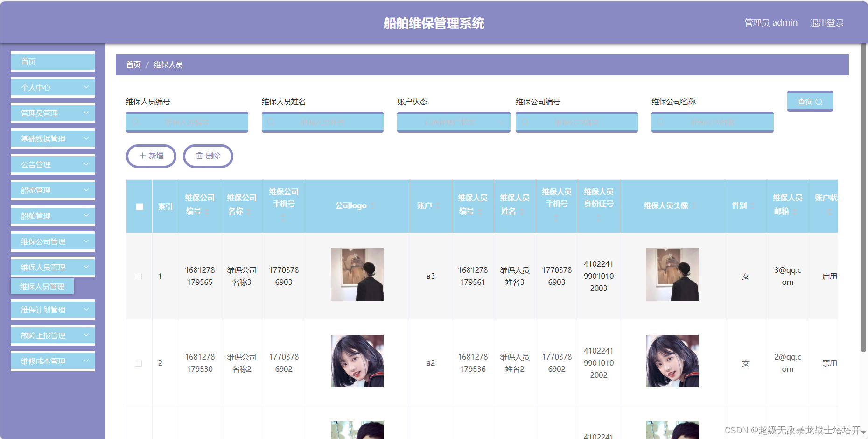Click email cell 3@qq.com
This screenshot has height=439, width=868.
point(788,276)
